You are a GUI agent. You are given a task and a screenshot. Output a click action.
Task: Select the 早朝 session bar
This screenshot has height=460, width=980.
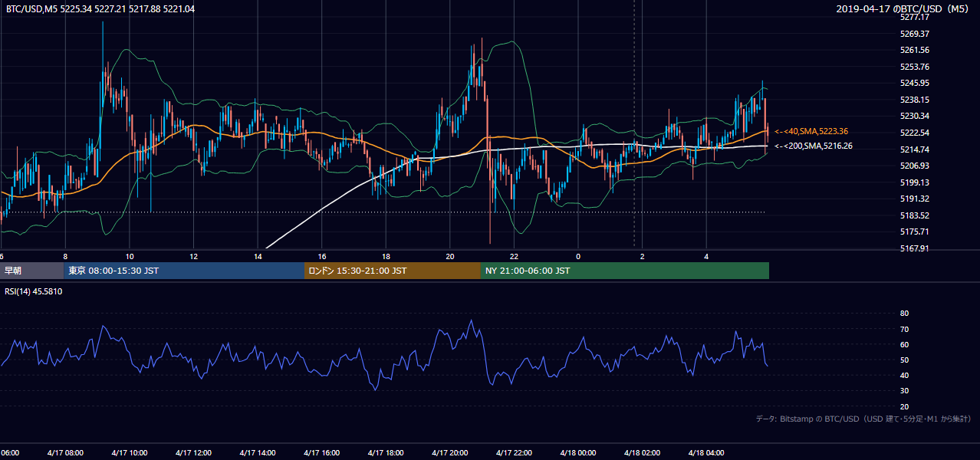(32, 271)
